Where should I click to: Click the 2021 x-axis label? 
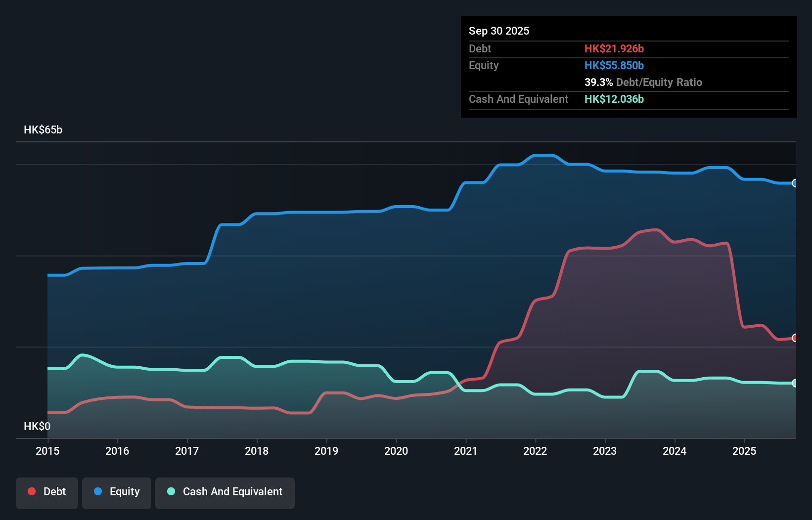coord(466,451)
